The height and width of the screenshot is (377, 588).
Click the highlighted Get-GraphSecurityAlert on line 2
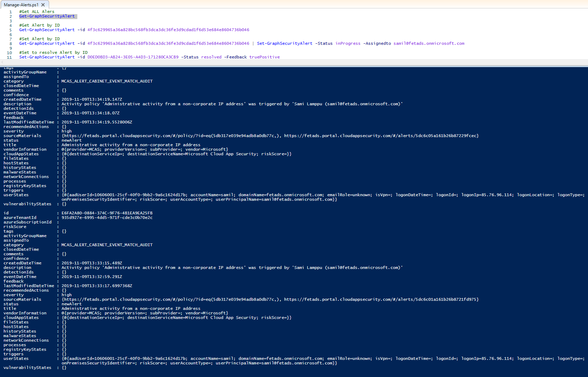[x=47, y=16]
